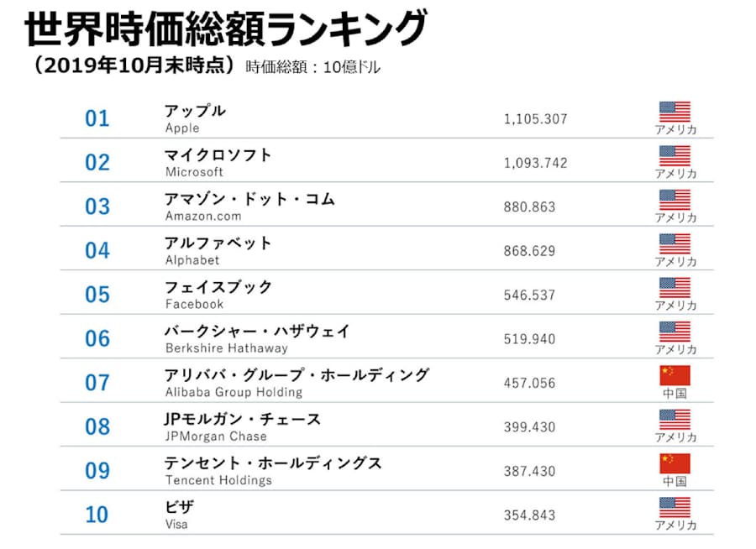The image size is (756, 549).
Task: Click the 1,105.307 market cap value
Action: pos(535,119)
